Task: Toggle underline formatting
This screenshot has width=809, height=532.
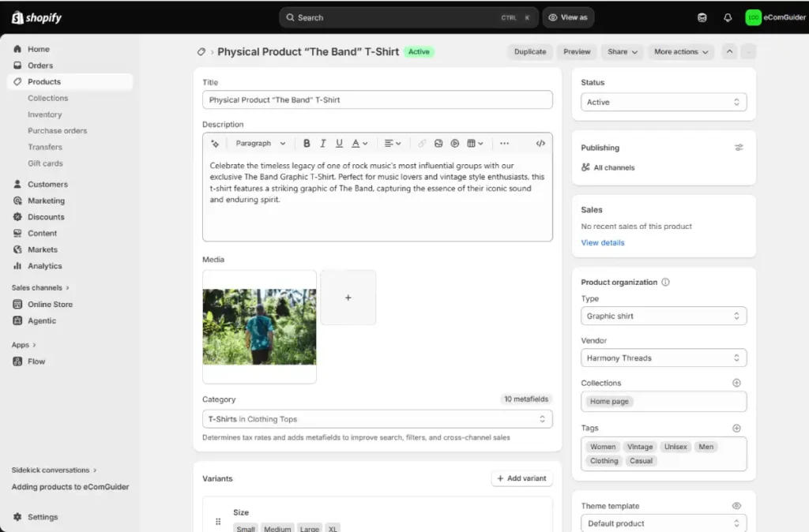Action: click(x=339, y=144)
